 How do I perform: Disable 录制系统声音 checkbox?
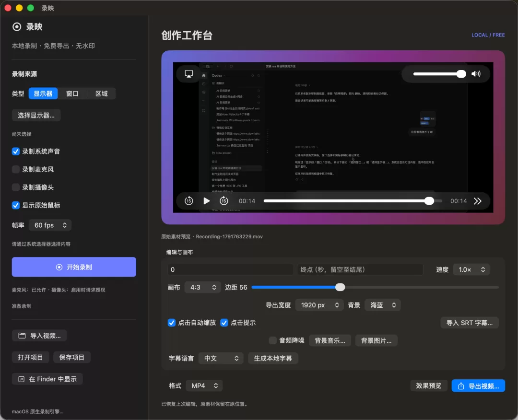point(15,152)
